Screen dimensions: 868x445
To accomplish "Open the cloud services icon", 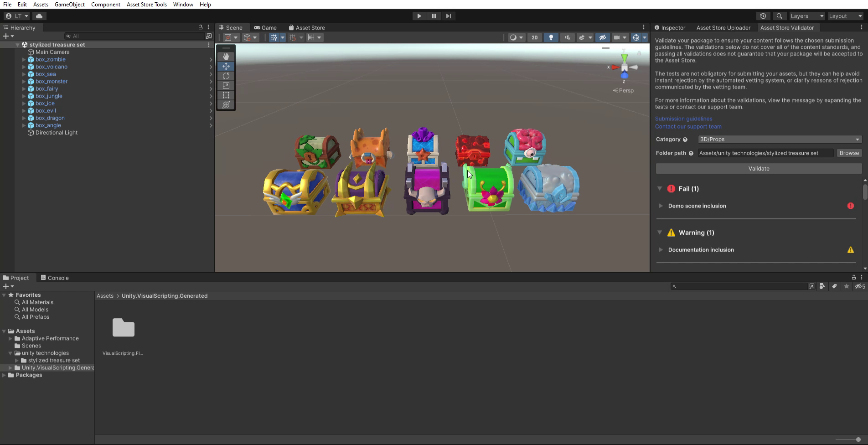I will point(39,16).
